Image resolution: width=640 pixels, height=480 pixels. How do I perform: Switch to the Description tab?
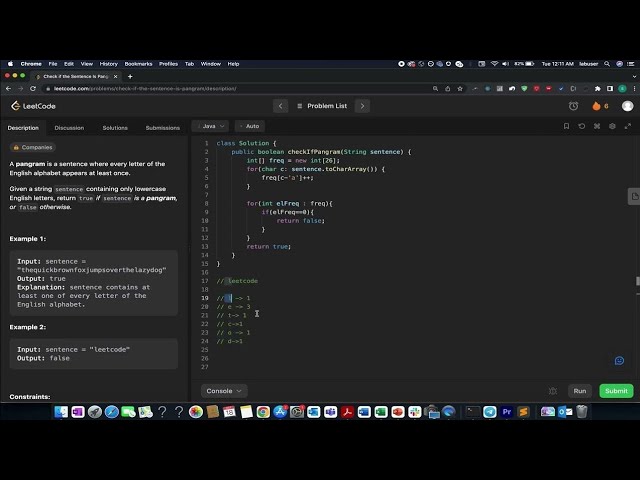point(23,128)
